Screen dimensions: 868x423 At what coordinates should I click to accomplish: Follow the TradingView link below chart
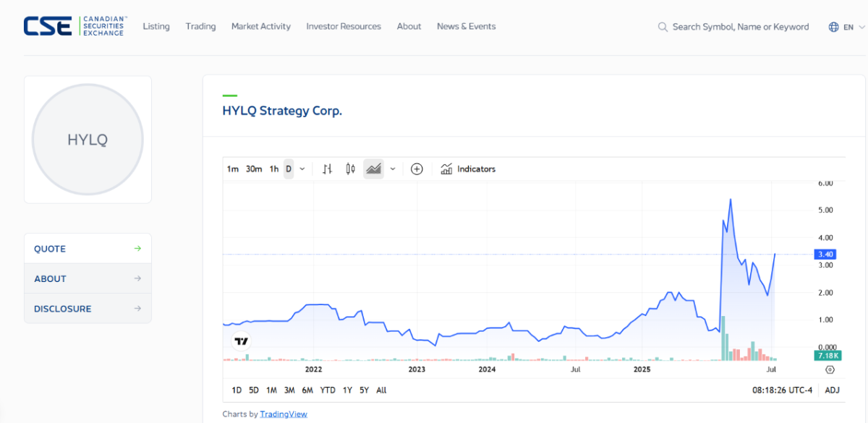(284, 414)
